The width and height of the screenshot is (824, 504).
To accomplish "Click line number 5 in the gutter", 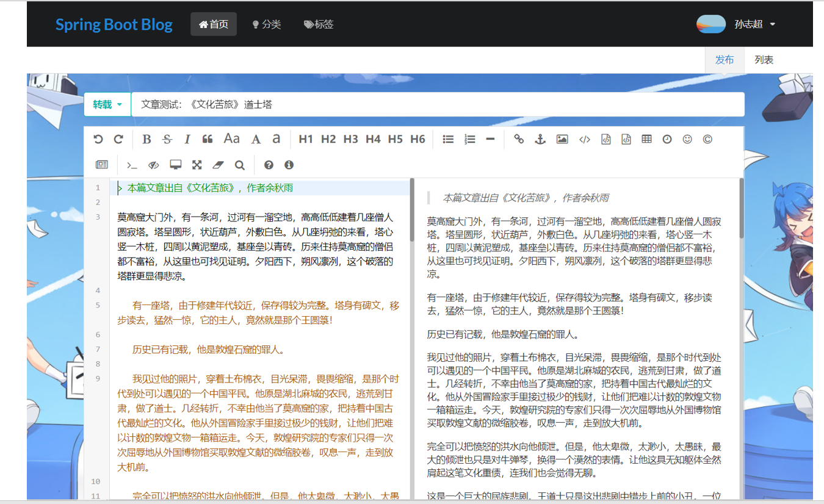I will pyautogui.click(x=97, y=305).
